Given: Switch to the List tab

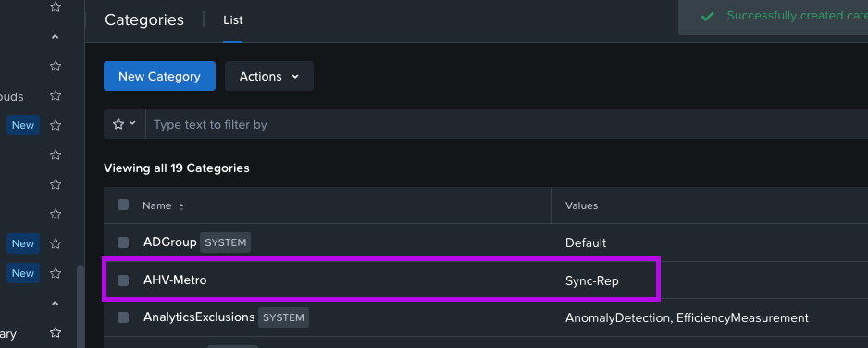Looking at the screenshot, I should pos(232,20).
